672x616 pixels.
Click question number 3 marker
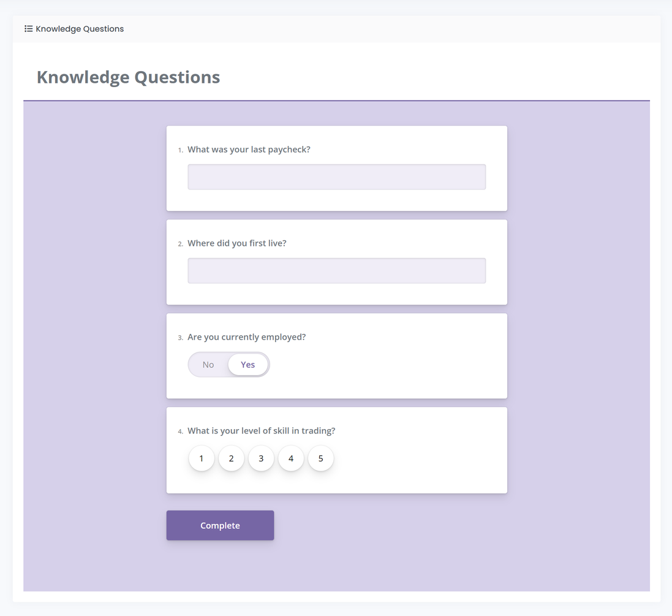(180, 338)
